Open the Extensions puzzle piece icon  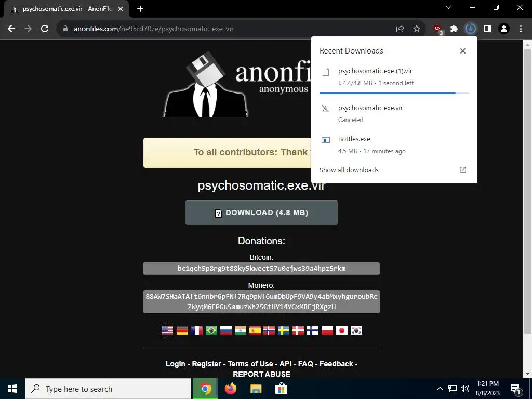tap(454, 29)
